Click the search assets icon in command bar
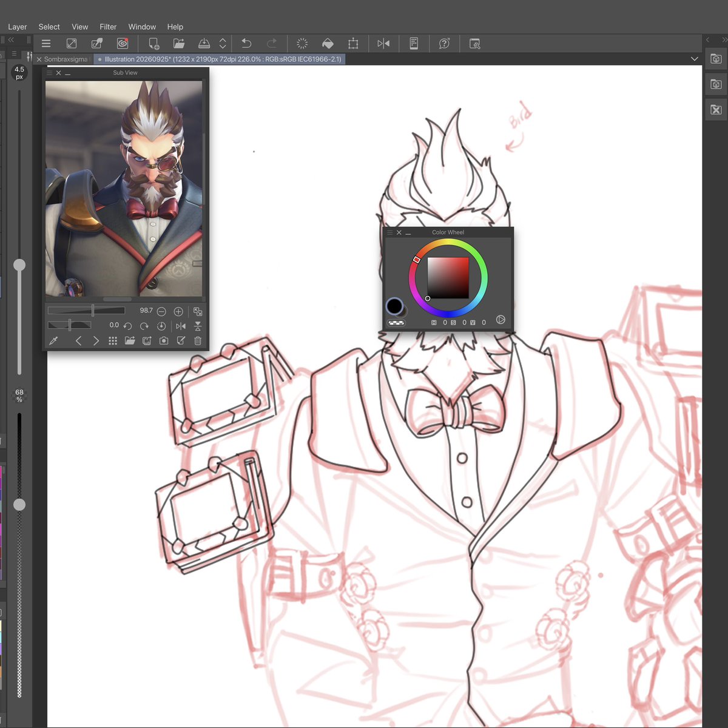The height and width of the screenshot is (728, 728). [474, 44]
